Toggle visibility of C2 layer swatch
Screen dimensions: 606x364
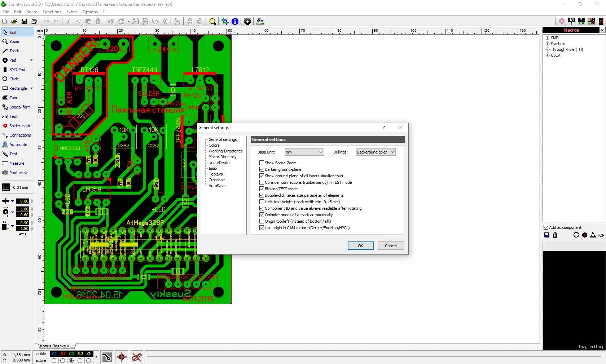tap(72, 354)
